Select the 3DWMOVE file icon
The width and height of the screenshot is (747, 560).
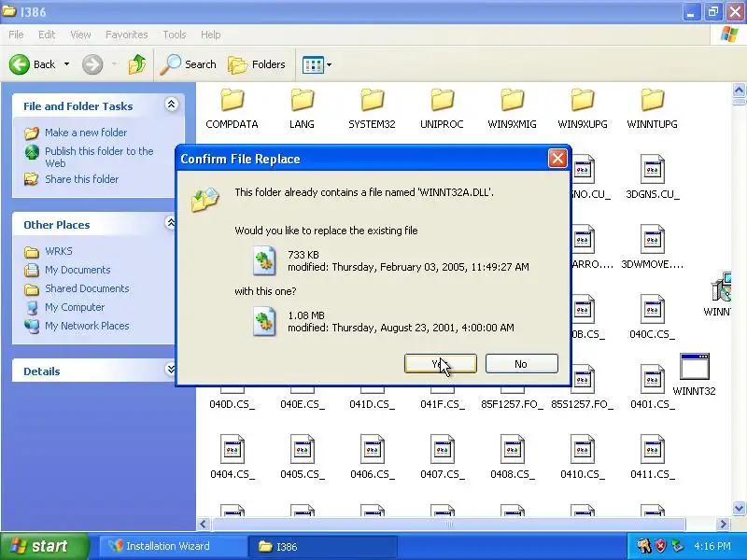652,239
